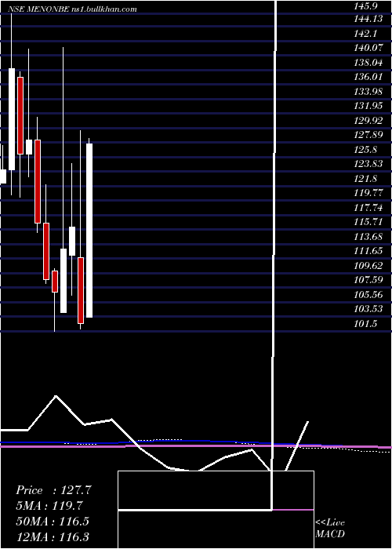Select the 107.59 price axis label
Screen dimensions: 392x549
(368, 280)
